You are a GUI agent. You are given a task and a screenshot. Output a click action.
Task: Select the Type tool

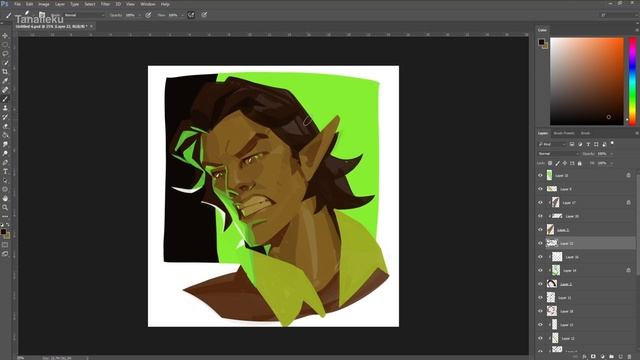(x=5, y=171)
